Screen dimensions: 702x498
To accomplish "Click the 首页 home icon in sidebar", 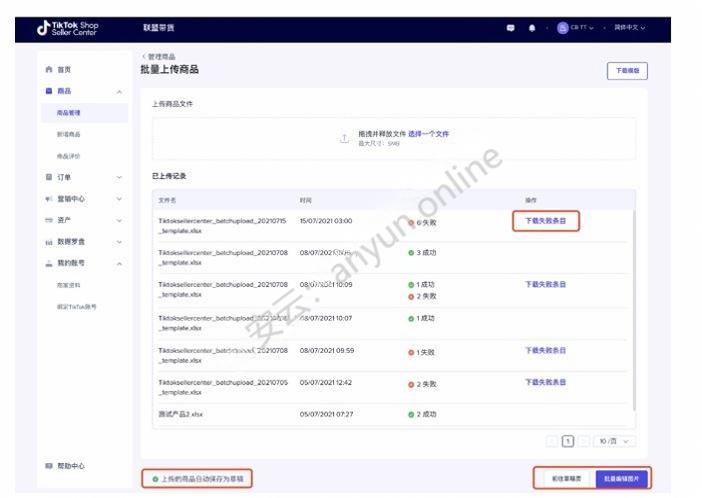I will click(49, 69).
